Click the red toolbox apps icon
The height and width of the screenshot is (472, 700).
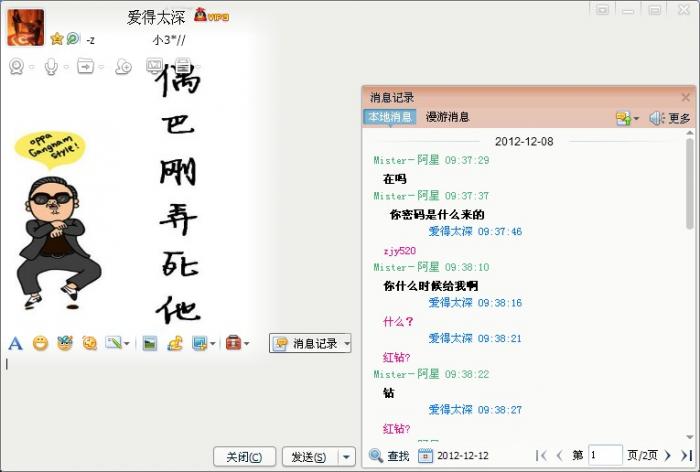233,343
